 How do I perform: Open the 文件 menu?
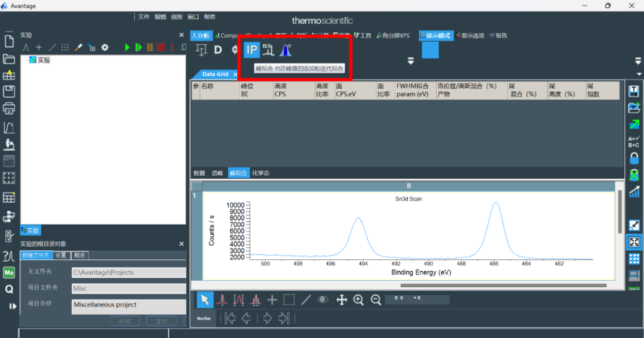click(144, 17)
